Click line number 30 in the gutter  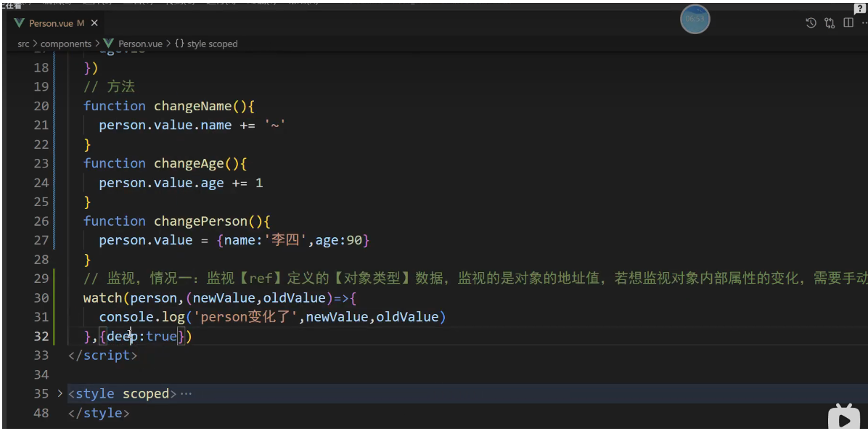(41, 298)
